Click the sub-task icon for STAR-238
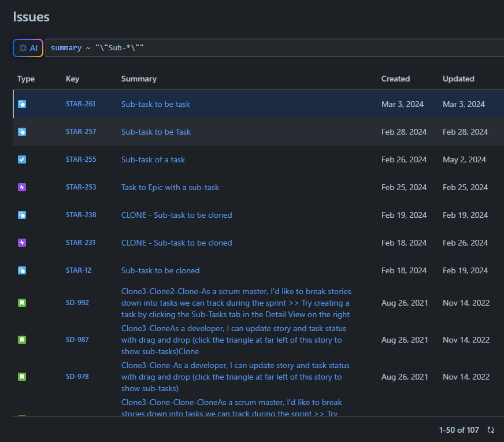Screen dimensions: 504x442 point(22,215)
